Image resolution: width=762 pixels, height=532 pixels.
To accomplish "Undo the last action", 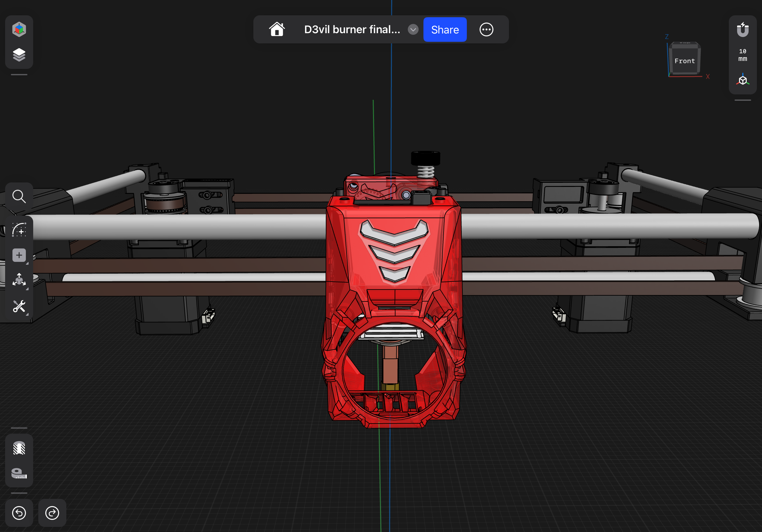I will pyautogui.click(x=19, y=513).
